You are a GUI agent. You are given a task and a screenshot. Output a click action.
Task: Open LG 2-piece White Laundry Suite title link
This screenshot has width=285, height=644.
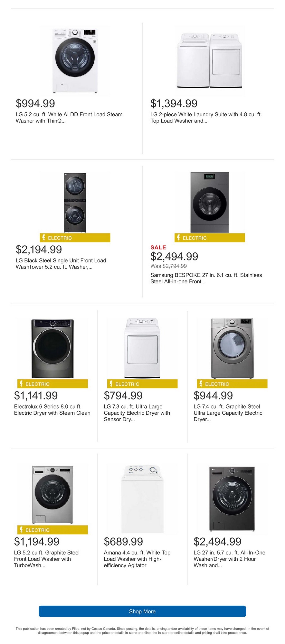206,118
